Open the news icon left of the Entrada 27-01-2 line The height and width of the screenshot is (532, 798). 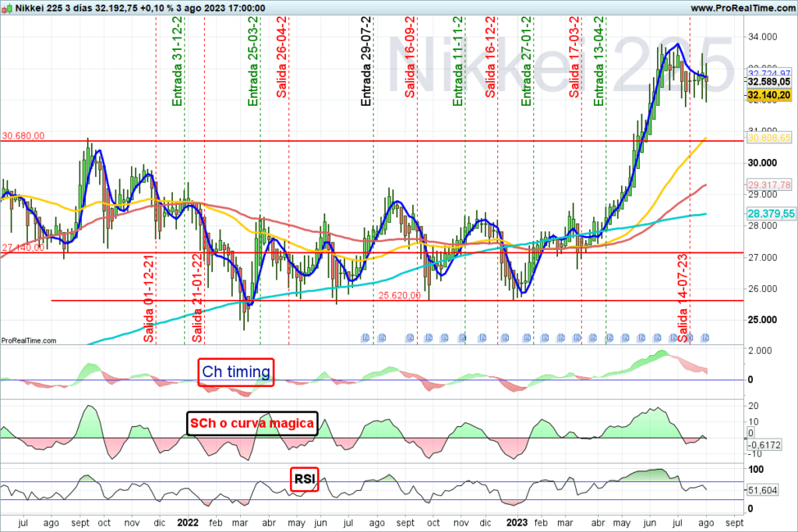[526, 338]
